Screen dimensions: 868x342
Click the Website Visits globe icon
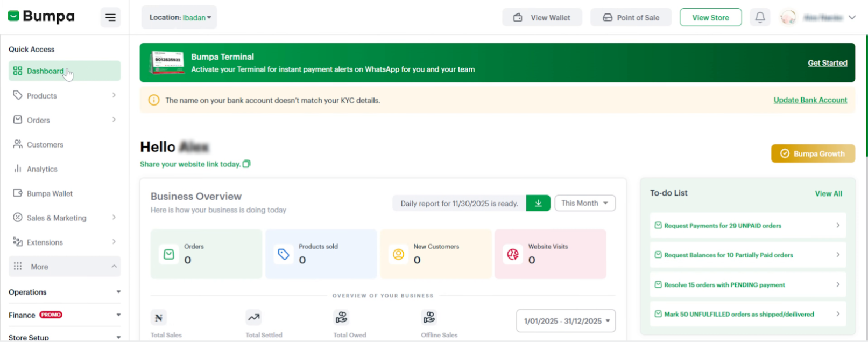(x=513, y=254)
